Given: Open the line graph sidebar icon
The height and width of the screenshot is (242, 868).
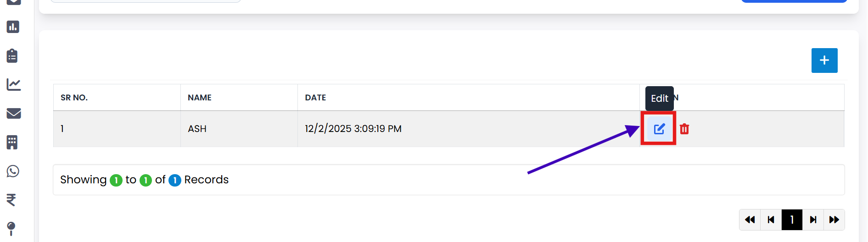Looking at the screenshot, I should point(13,84).
